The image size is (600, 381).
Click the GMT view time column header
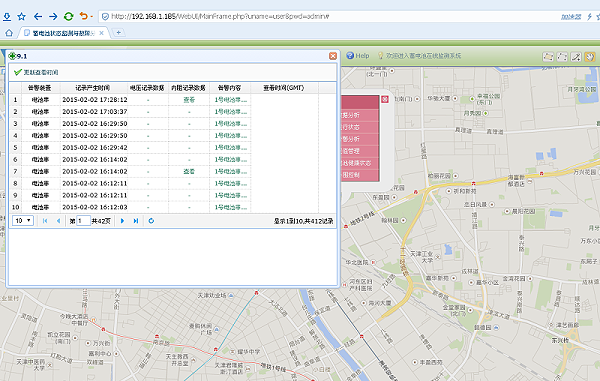284,88
